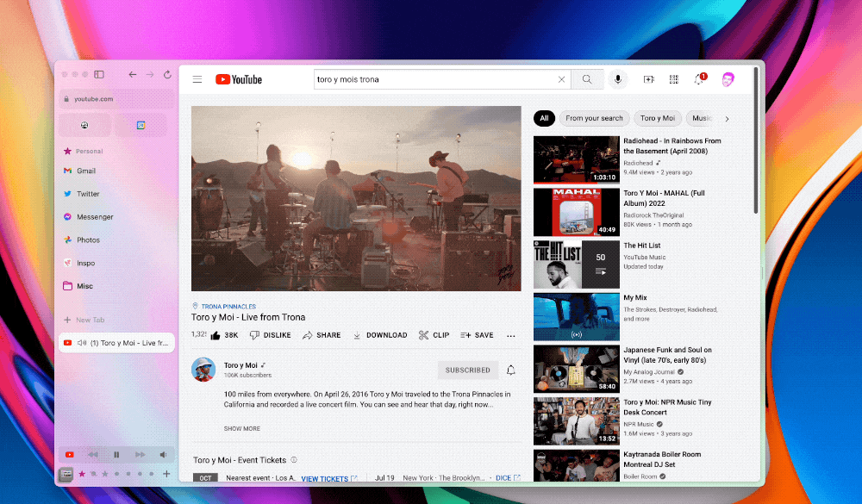Open the account avatar menu

coord(728,80)
